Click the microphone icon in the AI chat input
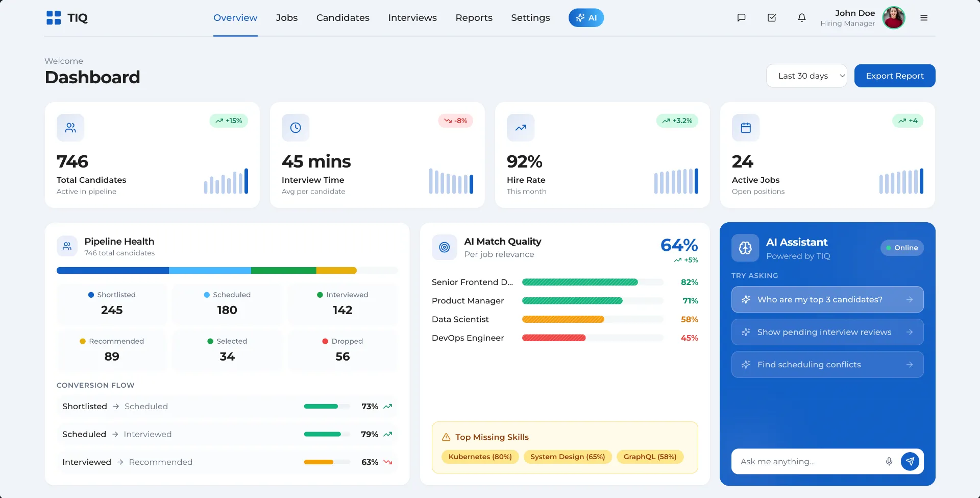The height and width of the screenshot is (498, 980). 890,461
